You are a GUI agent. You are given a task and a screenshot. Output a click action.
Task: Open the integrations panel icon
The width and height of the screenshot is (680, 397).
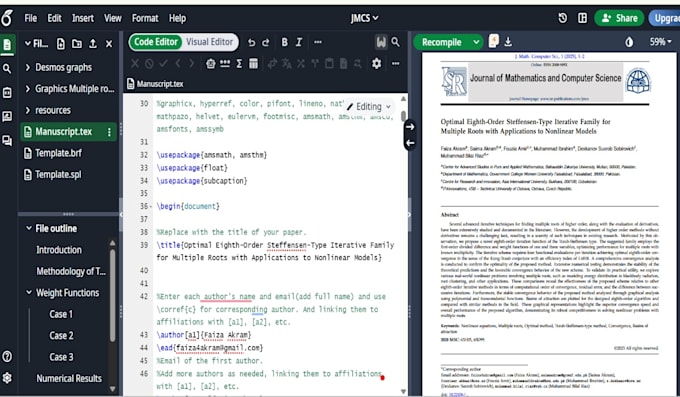[x=7, y=92]
